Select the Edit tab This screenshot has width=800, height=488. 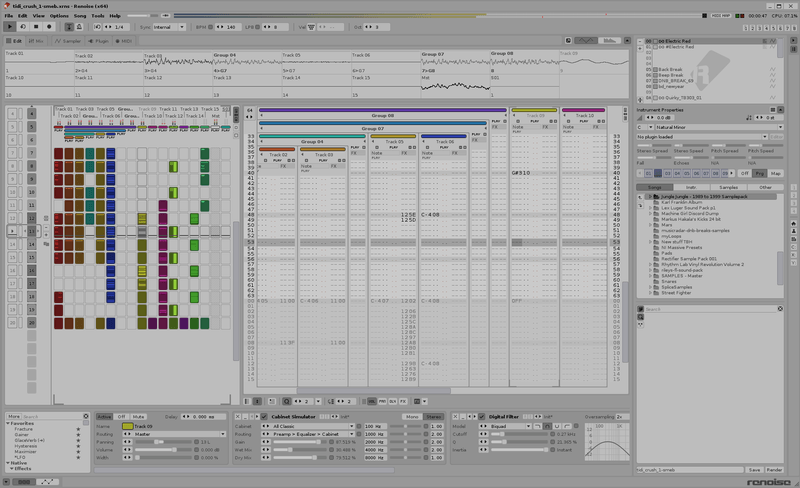coord(14,41)
